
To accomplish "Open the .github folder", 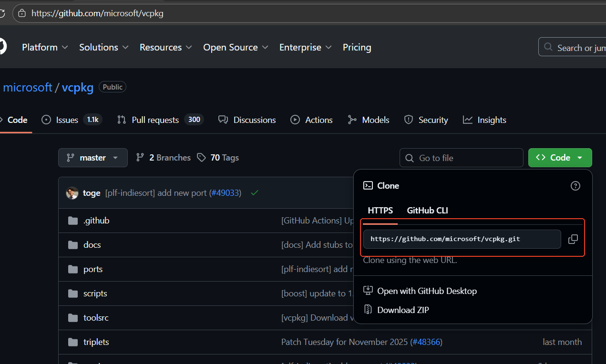I will click(x=96, y=221).
